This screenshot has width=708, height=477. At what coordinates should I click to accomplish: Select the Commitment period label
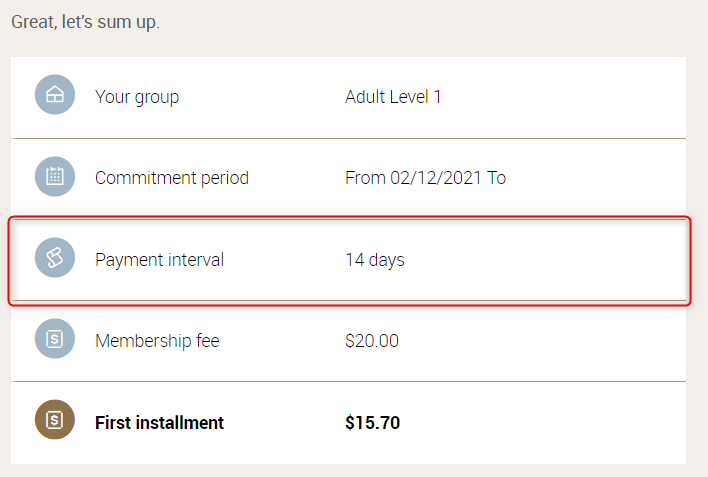172,178
